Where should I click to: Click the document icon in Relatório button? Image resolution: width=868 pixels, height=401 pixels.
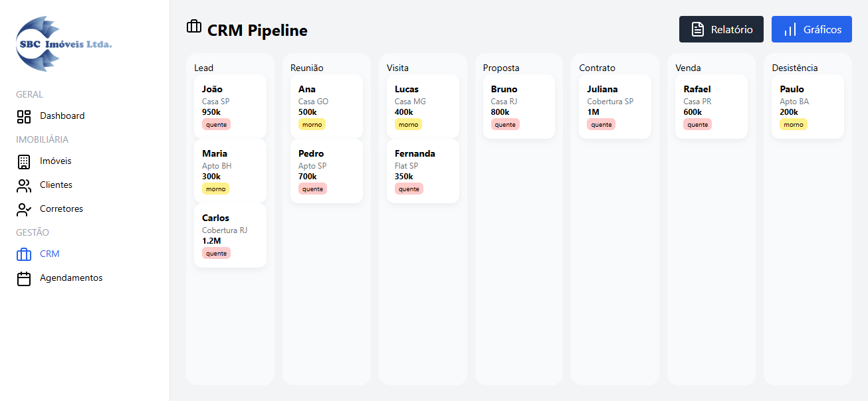pyautogui.click(x=698, y=29)
